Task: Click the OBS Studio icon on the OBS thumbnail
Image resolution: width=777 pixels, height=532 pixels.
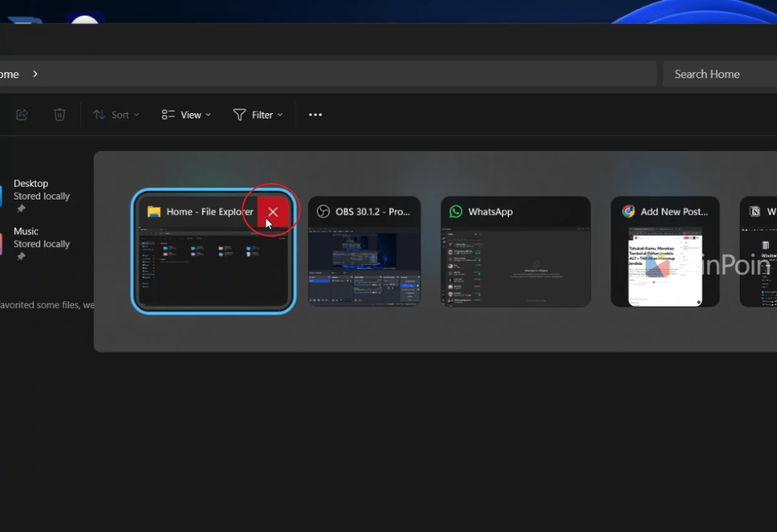Action: (323, 211)
